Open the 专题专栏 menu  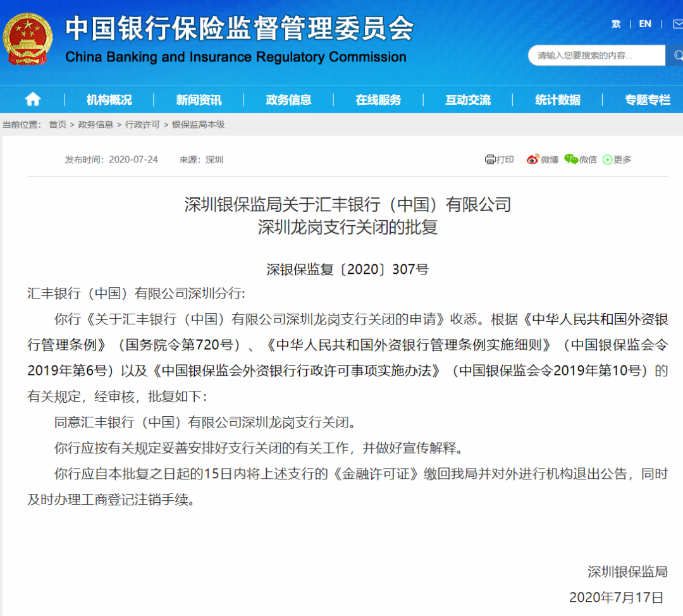[648, 100]
